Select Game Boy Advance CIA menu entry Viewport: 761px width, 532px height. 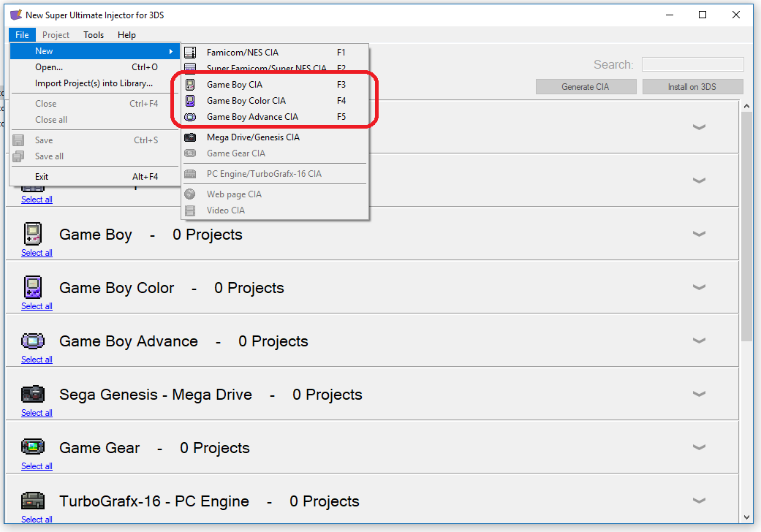(x=275, y=117)
